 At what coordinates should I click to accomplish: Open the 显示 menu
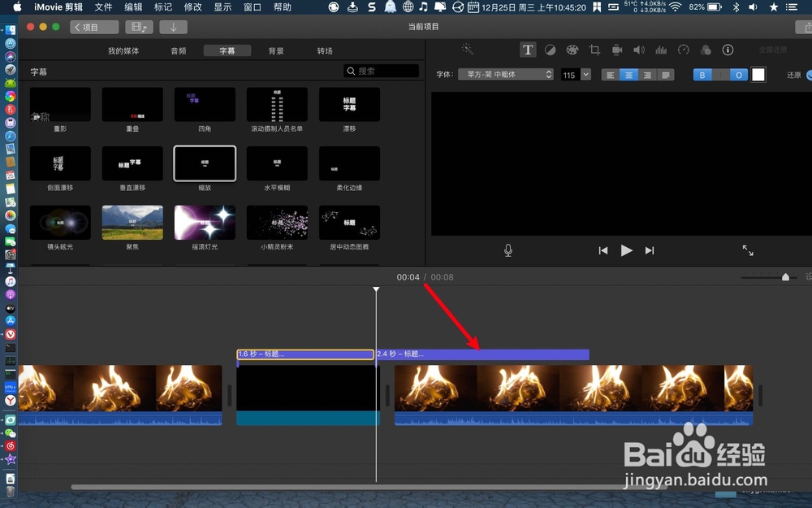coord(222,7)
